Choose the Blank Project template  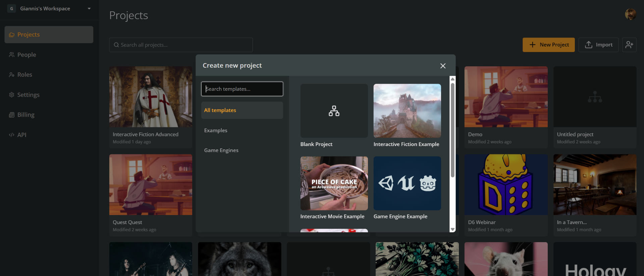(334, 111)
